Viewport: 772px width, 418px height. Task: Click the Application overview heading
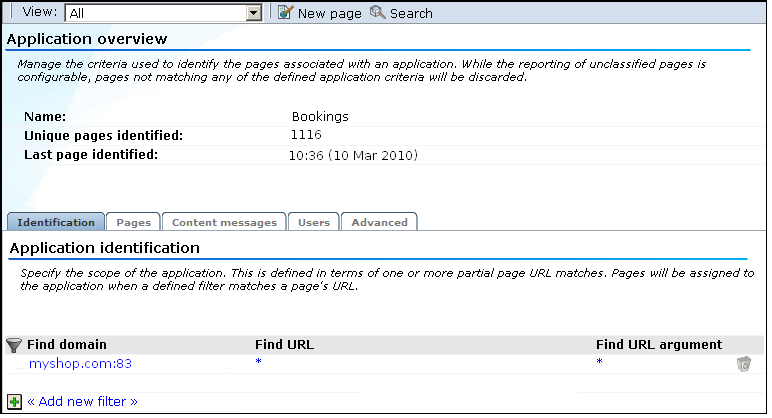[87, 39]
